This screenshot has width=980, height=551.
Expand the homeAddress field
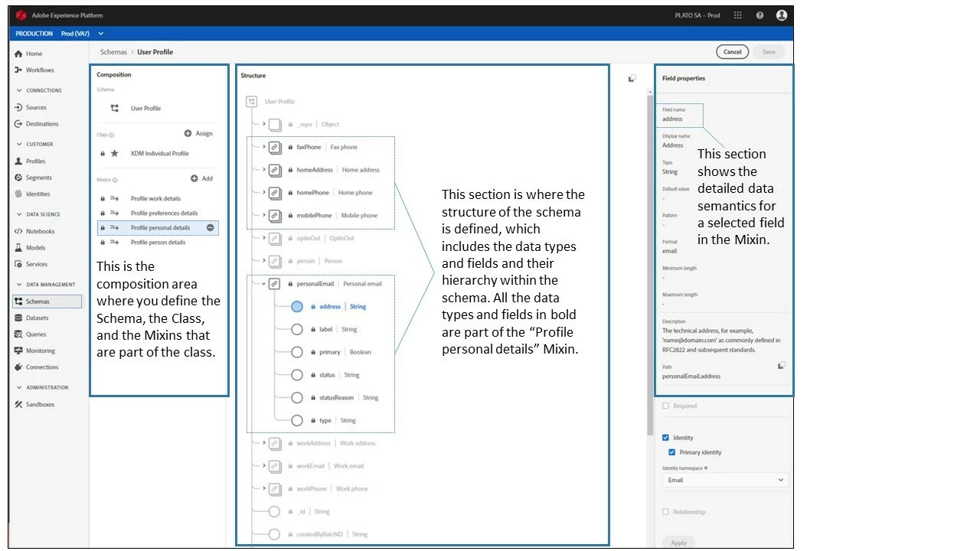(264, 170)
